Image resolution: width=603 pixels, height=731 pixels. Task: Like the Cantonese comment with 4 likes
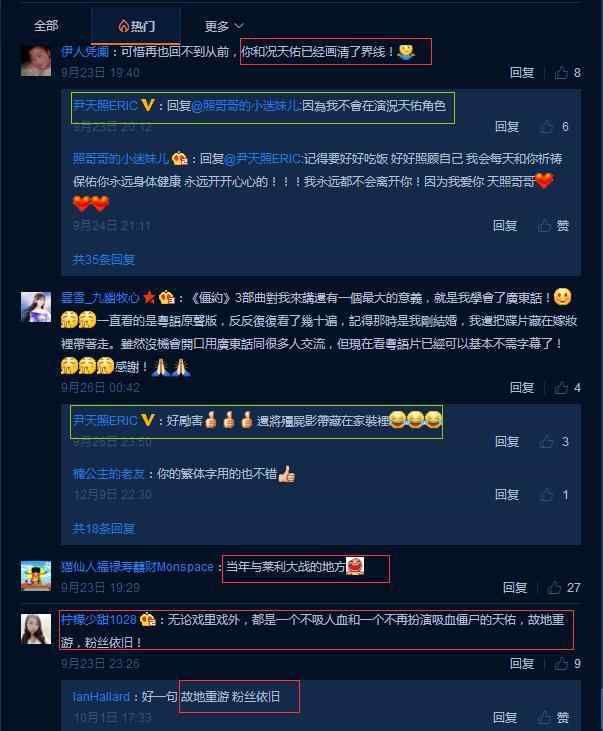point(568,387)
